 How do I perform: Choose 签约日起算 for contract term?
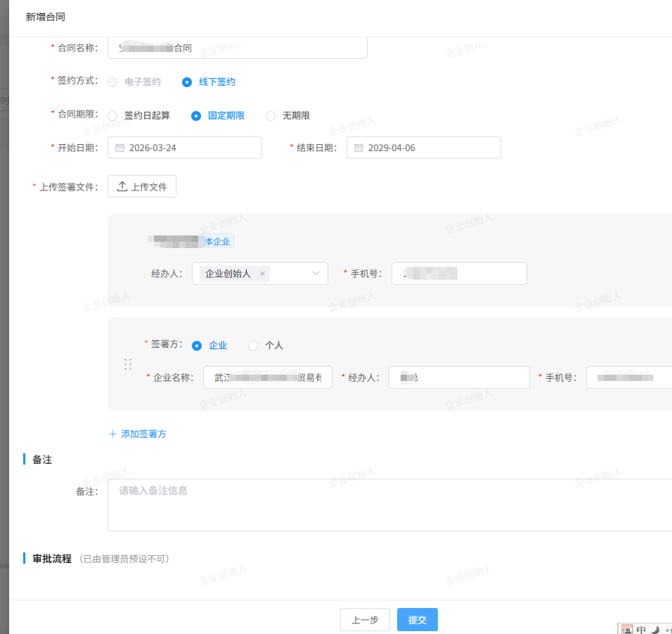[x=112, y=115]
